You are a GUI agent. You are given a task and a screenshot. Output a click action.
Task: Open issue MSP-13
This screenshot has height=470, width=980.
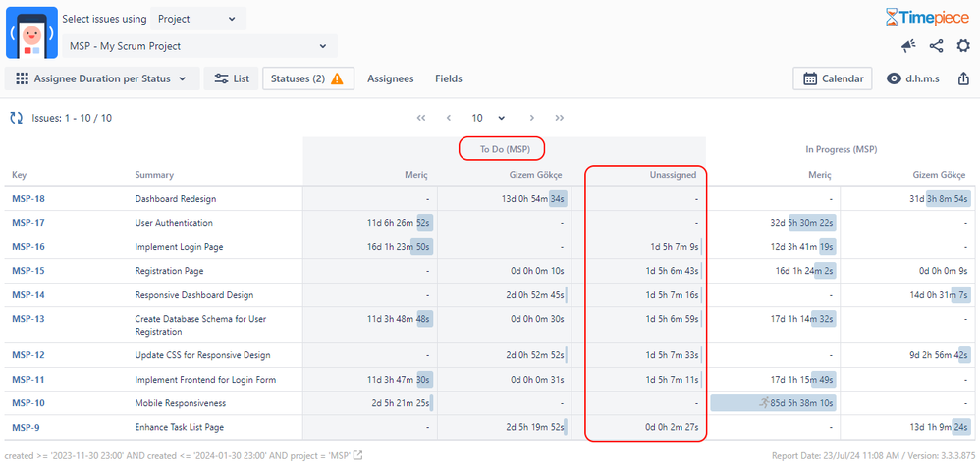click(x=28, y=319)
